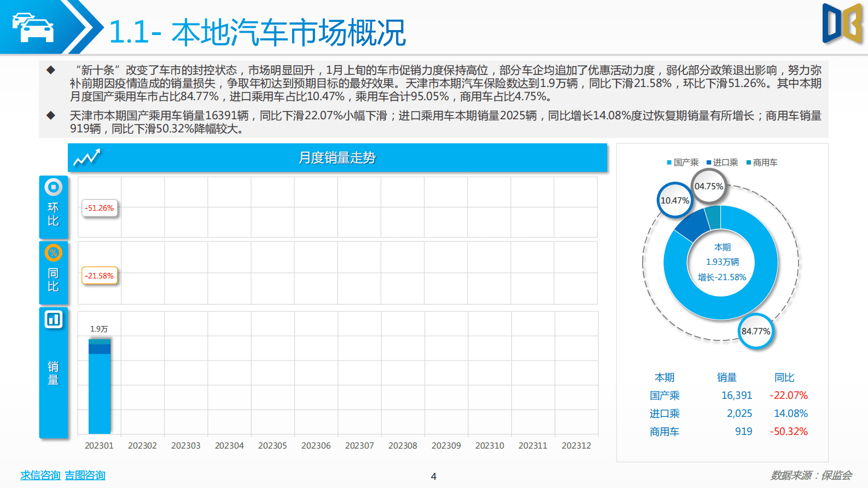Click the 04.75% donut callout bubble
868x488 pixels.
[x=709, y=187]
